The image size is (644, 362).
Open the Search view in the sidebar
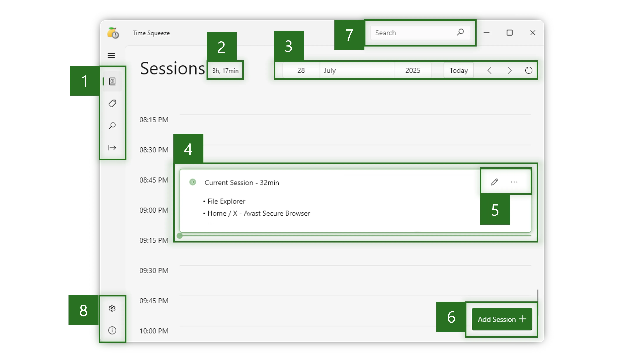(112, 125)
